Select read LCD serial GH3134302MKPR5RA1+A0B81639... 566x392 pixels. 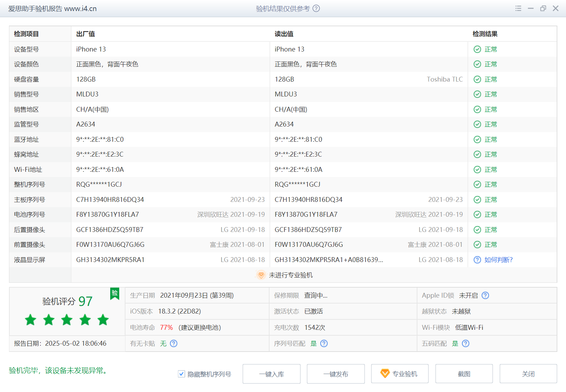click(329, 260)
